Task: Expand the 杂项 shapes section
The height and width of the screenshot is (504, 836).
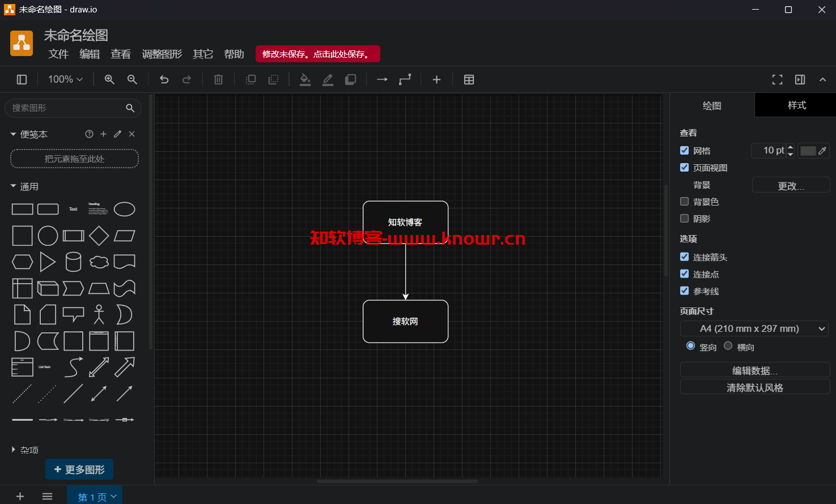Action: [x=24, y=450]
